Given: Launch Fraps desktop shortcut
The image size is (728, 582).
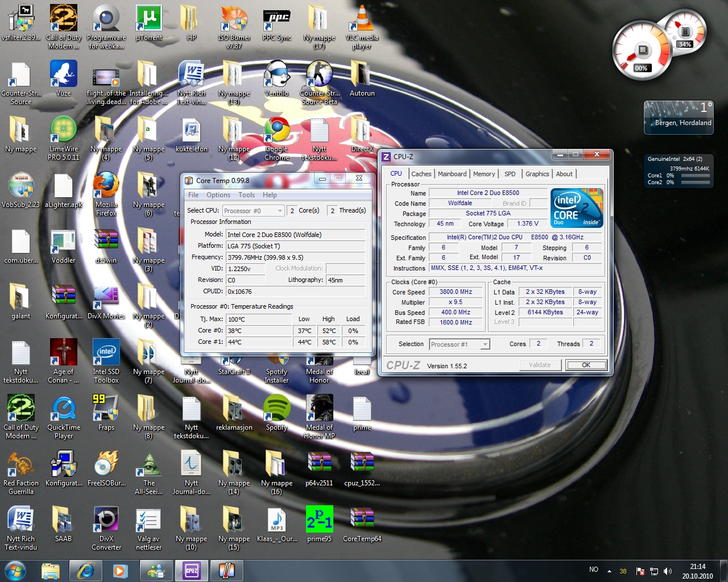Looking at the screenshot, I should pos(106,413).
